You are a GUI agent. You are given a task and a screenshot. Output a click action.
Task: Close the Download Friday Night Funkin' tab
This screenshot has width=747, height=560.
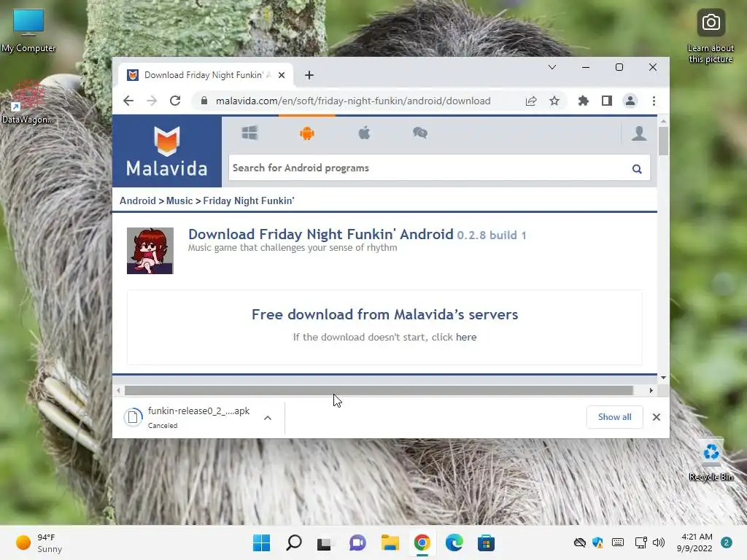pos(282,75)
